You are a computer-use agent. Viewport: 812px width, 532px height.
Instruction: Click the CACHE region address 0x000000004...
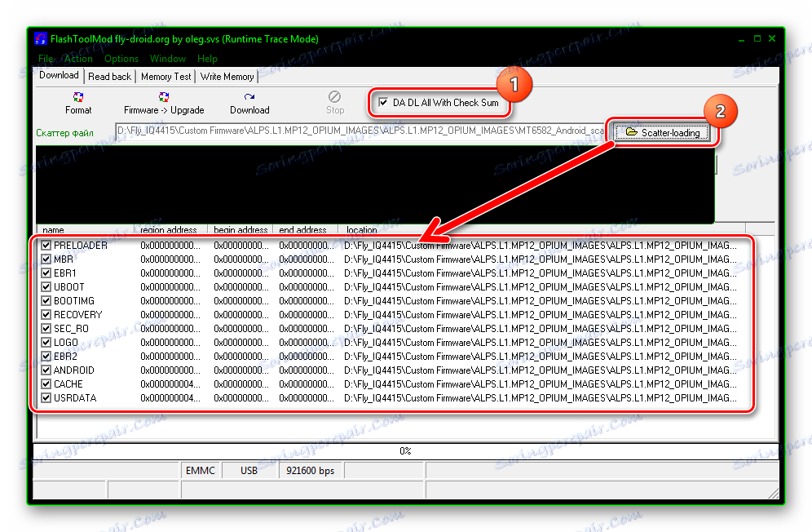click(170, 384)
